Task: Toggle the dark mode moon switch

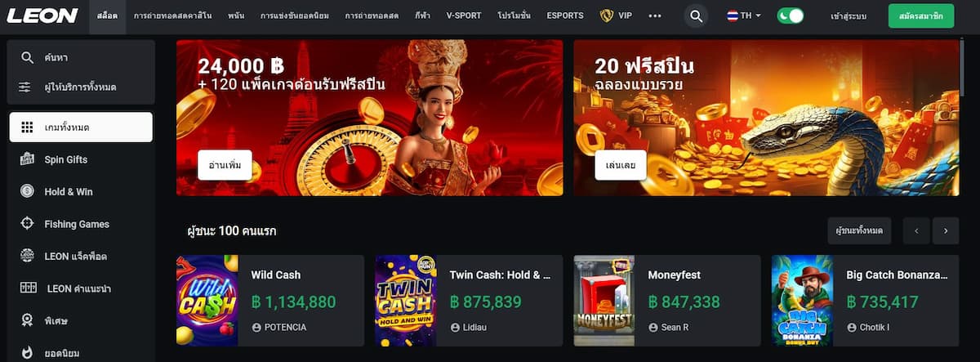Action: [790, 16]
